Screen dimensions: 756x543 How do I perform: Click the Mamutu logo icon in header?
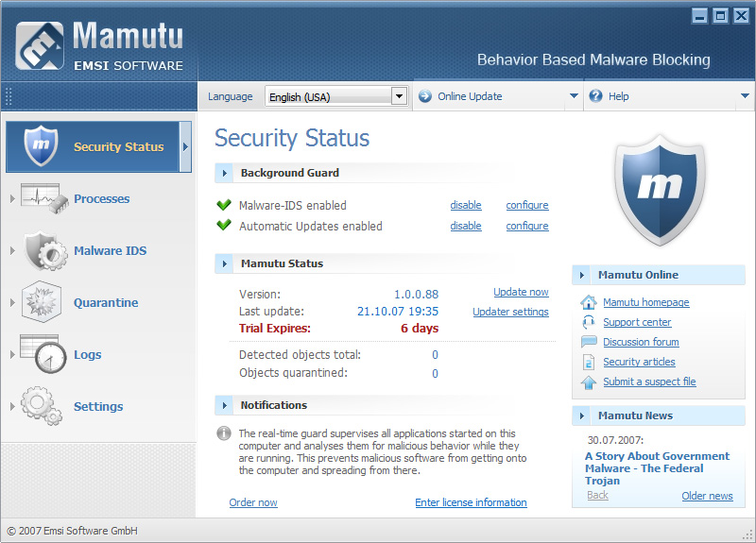(x=40, y=45)
